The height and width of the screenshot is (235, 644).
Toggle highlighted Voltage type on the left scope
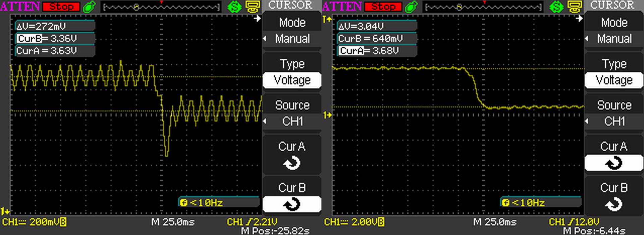pyautogui.click(x=292, y=80)
